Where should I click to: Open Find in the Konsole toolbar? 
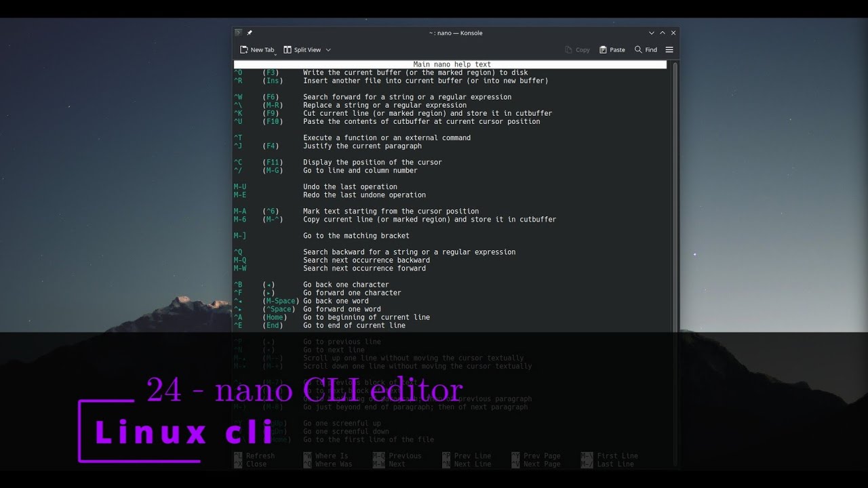(x=646, y=49)
